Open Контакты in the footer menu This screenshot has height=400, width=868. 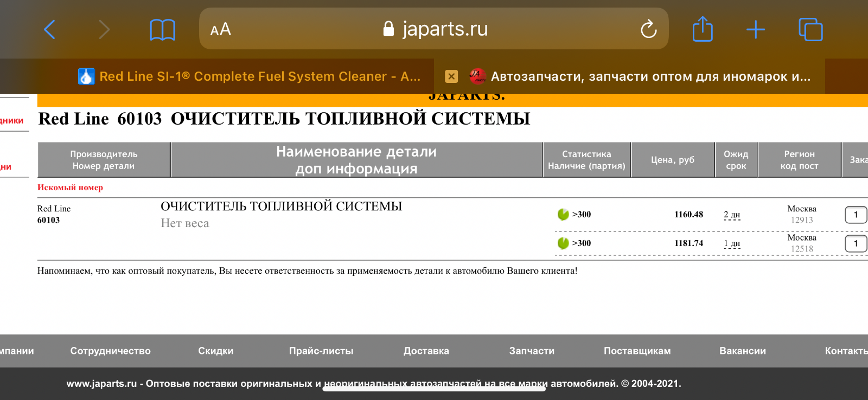846,351
